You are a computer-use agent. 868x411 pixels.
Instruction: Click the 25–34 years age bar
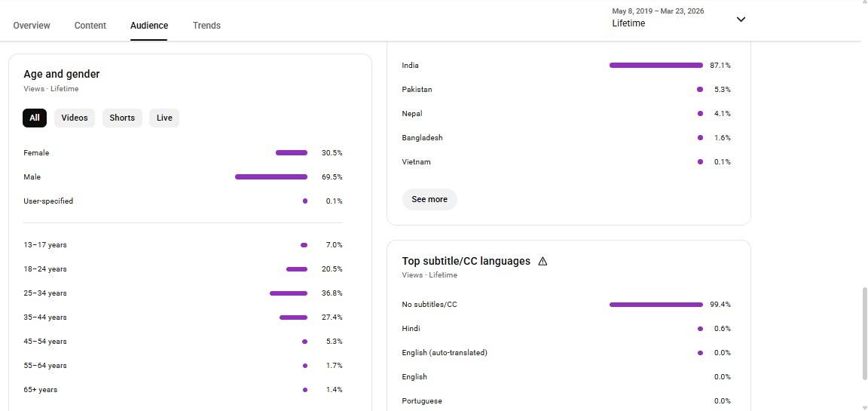pyautogui.click(x=289, y=293)
